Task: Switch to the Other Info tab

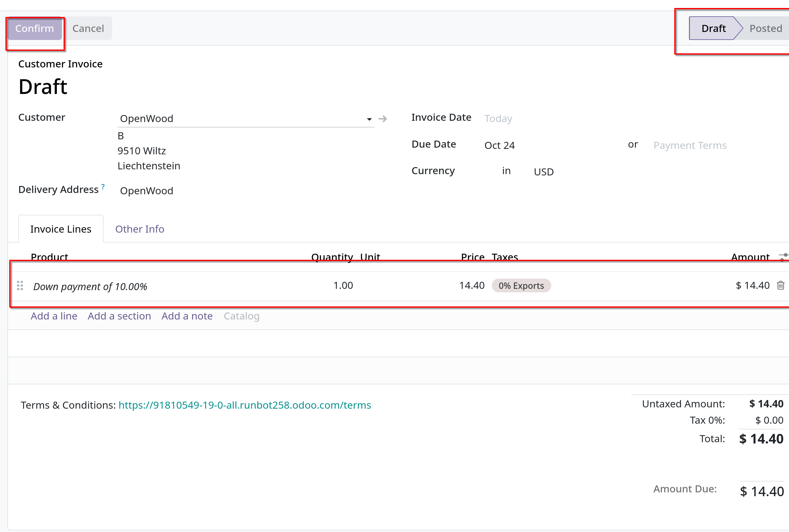Action: pos(140,229)
